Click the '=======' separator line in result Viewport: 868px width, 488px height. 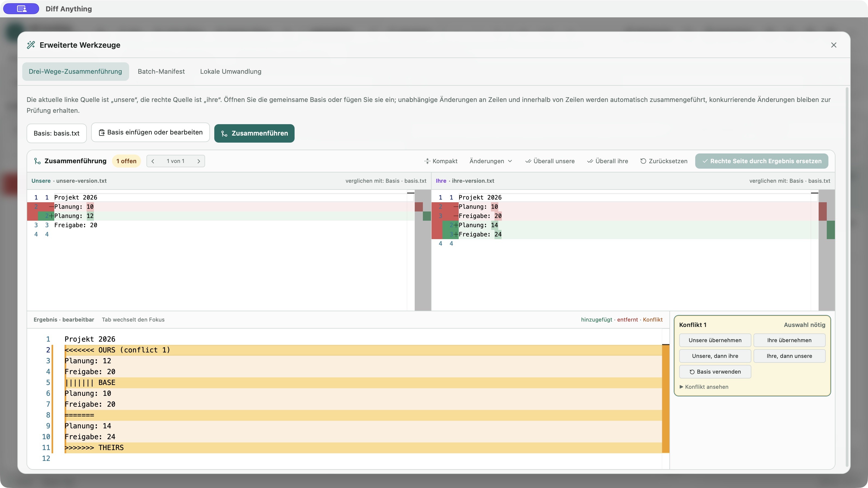coord(363,415)
